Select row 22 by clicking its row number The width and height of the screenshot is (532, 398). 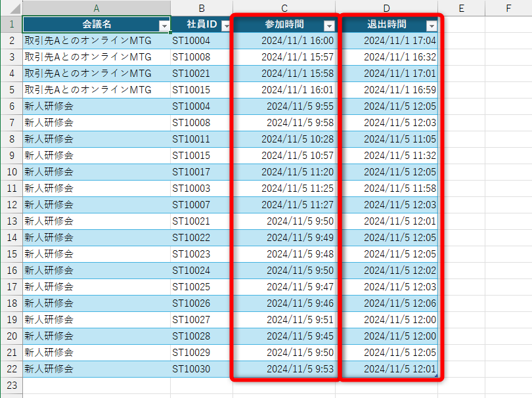(x=12, y=368)
